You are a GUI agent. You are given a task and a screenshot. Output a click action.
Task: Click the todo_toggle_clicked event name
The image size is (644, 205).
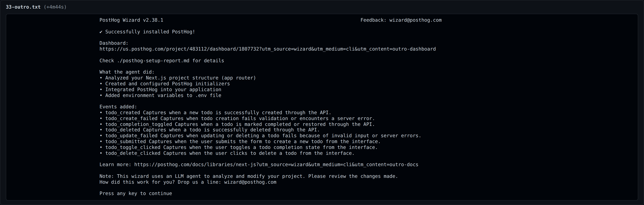click(x=133, y=148)
